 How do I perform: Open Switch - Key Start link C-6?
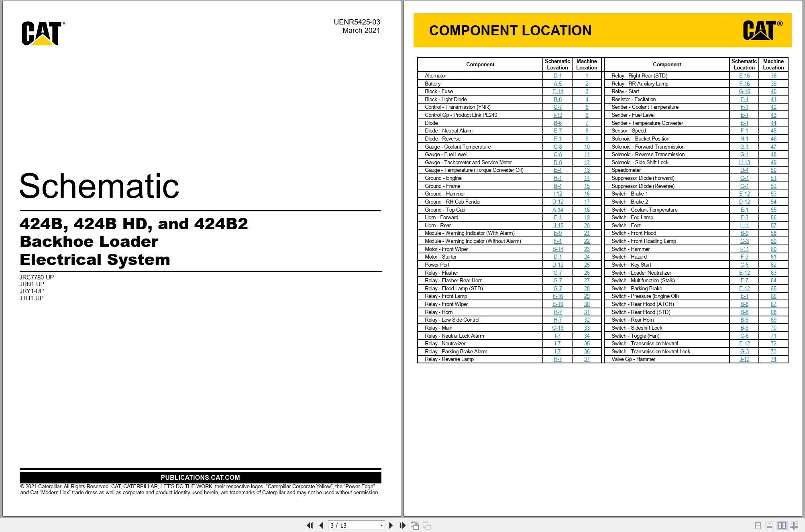[744, 265]
